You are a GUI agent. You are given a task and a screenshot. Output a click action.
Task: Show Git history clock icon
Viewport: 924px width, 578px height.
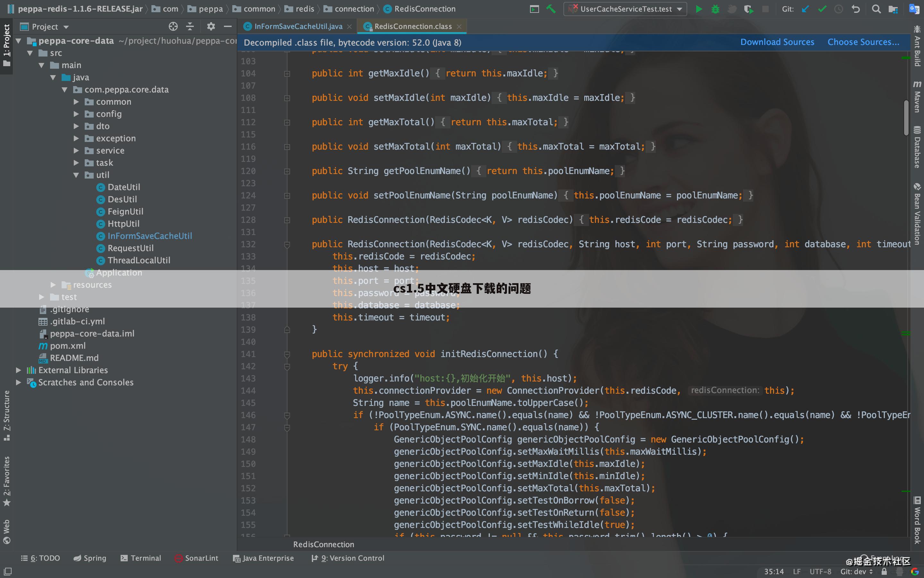click(838, 9)
